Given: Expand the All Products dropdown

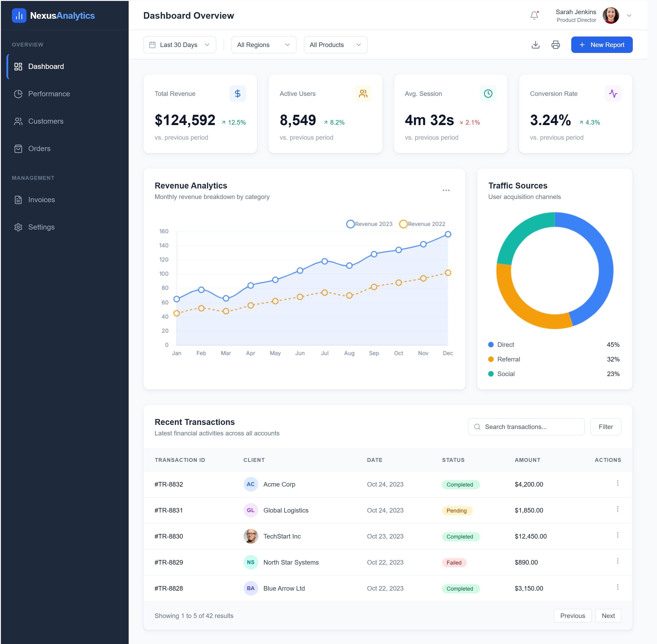Looking at the screenshot, I should click(x=335, y=45).
